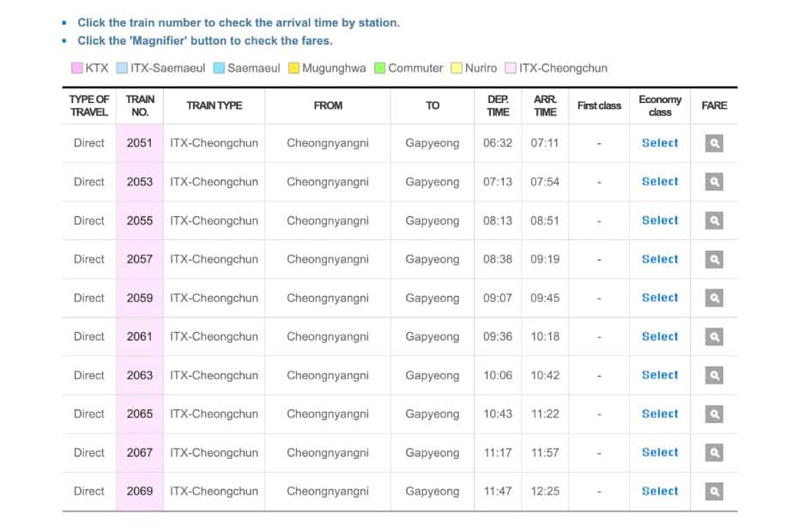Click the Mugunghwa yellow legend swatch
This screenshot has height=532, width=798.
(293, 69)
